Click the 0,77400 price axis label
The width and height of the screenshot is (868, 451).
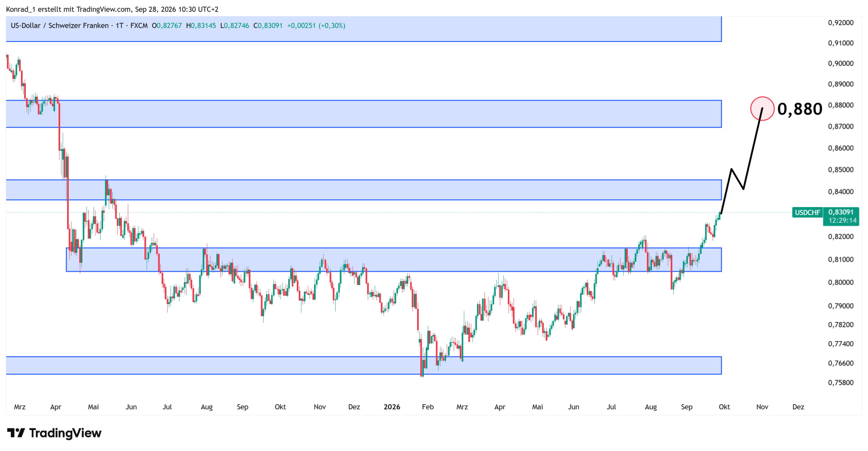841,344
